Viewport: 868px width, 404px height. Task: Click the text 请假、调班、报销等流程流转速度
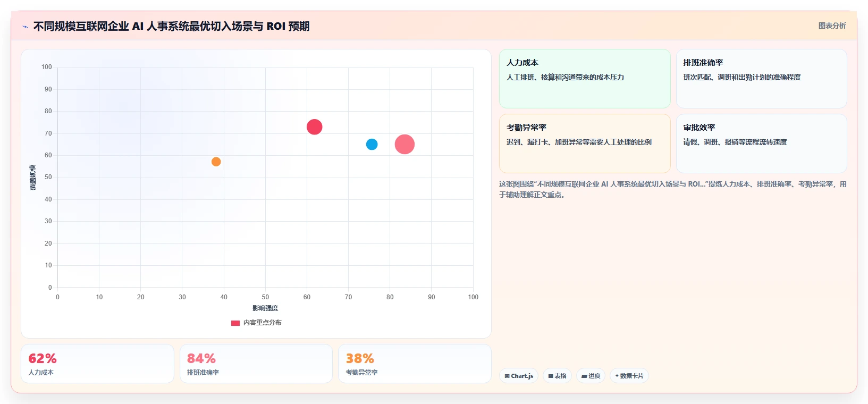tap(735, 142)
